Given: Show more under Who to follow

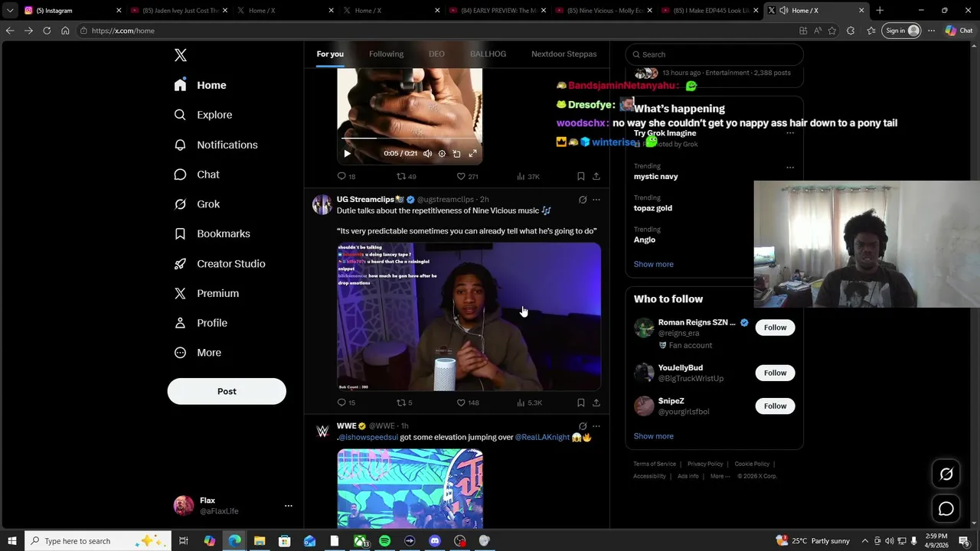Looking at the screenshot, I should click(x=653, y=436).
